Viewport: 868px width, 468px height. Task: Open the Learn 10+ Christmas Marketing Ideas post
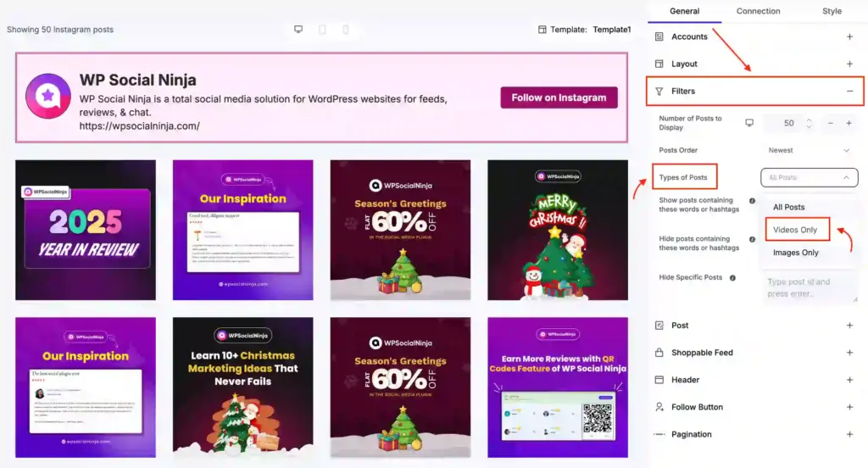click(243, 387)
